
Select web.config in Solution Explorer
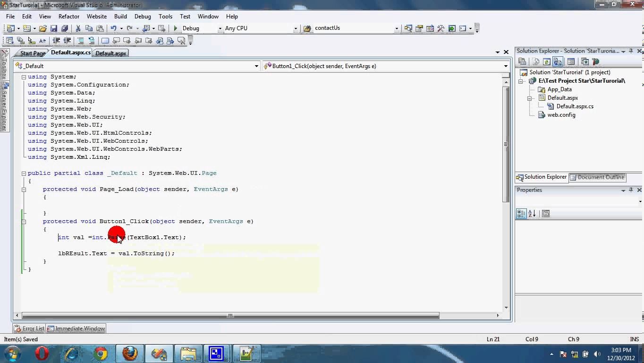(561, 115)
